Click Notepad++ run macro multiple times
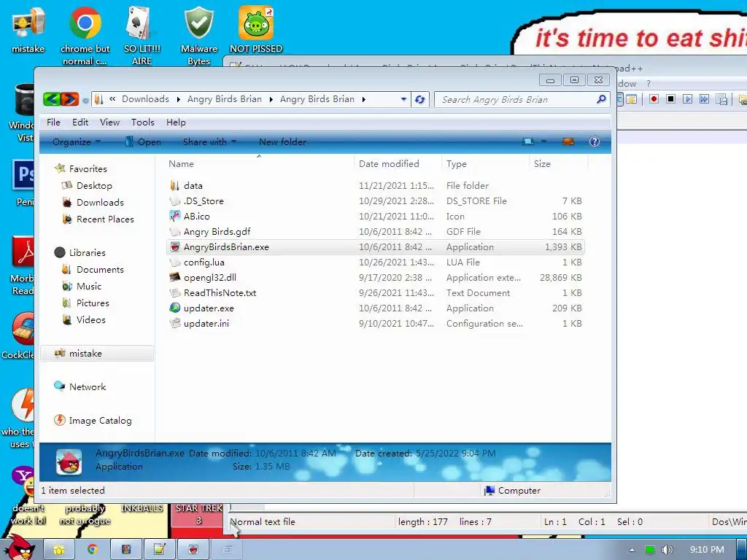The image size is (747, 560). point(704,99)
